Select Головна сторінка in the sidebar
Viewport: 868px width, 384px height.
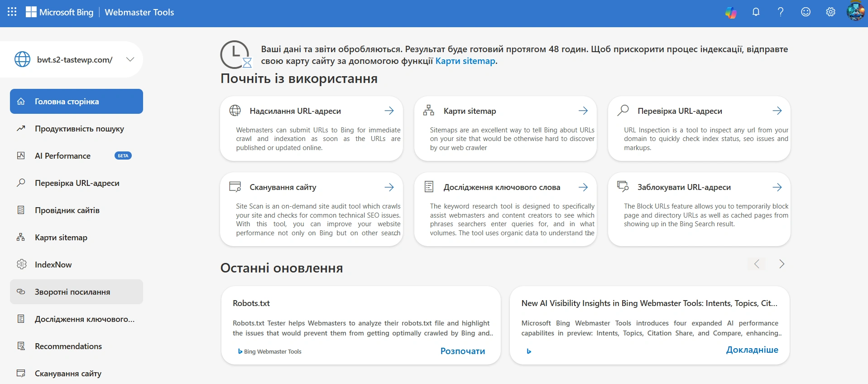coord(77,102)
